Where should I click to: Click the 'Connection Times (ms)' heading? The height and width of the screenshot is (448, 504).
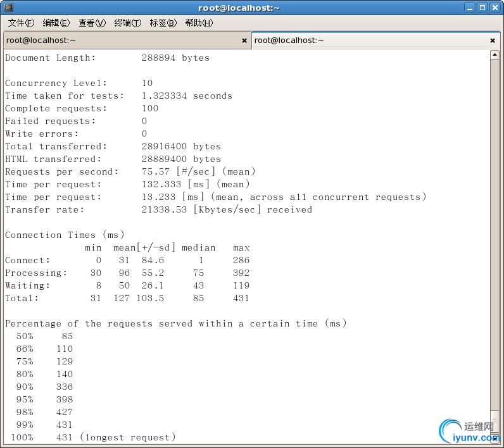pos(65,235)
